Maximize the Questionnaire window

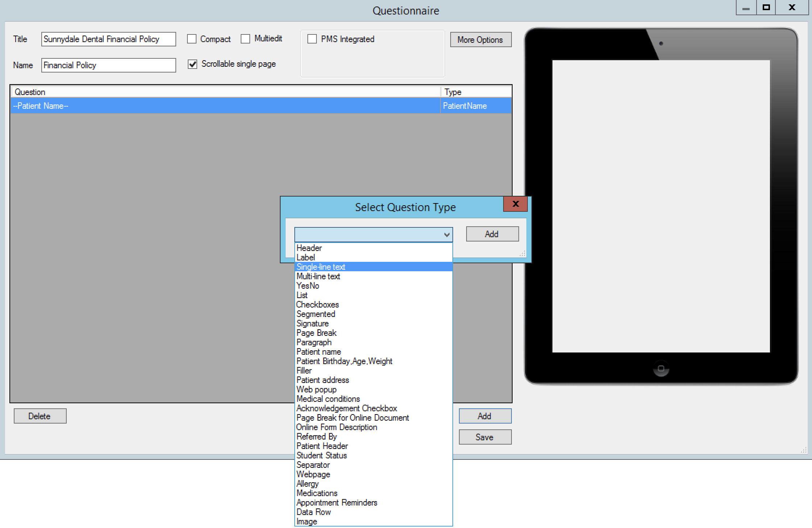pos(766,8)
